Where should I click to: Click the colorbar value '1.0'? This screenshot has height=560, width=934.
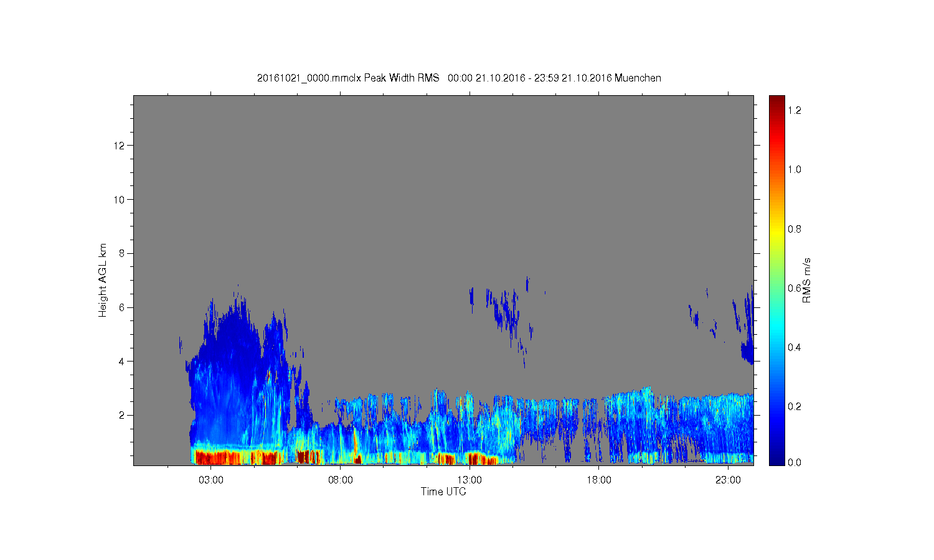coord(795,169)
